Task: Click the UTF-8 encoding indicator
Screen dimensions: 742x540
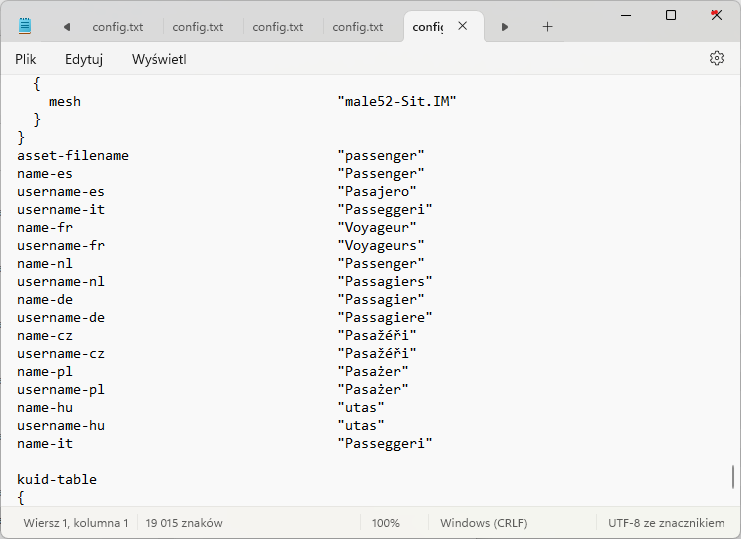Action: (x=665, y=523)
